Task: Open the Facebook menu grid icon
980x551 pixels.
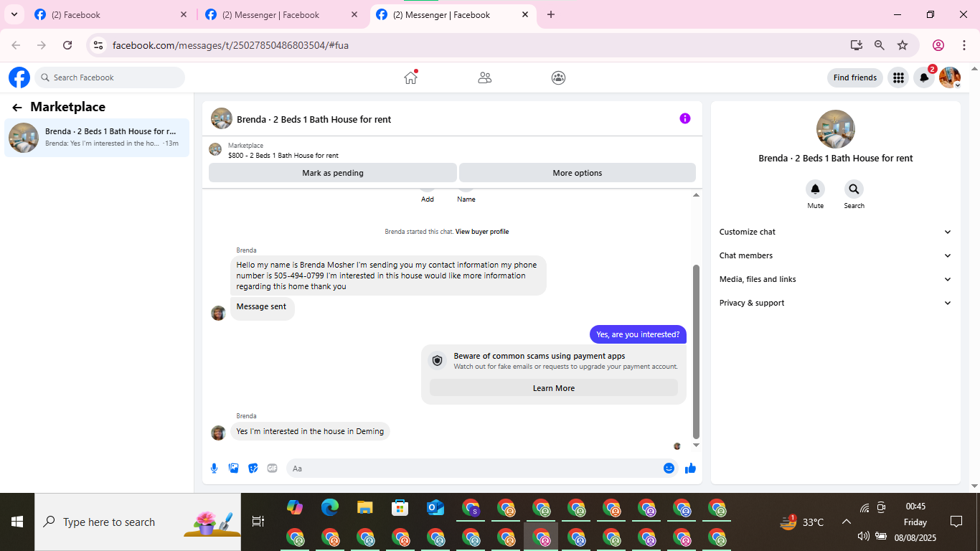Action: tap(898, 77)
